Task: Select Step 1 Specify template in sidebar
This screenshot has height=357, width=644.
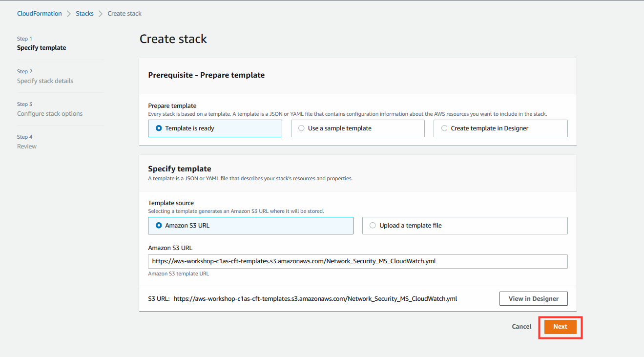Action: pyautogui.click(x=42, y=43)
